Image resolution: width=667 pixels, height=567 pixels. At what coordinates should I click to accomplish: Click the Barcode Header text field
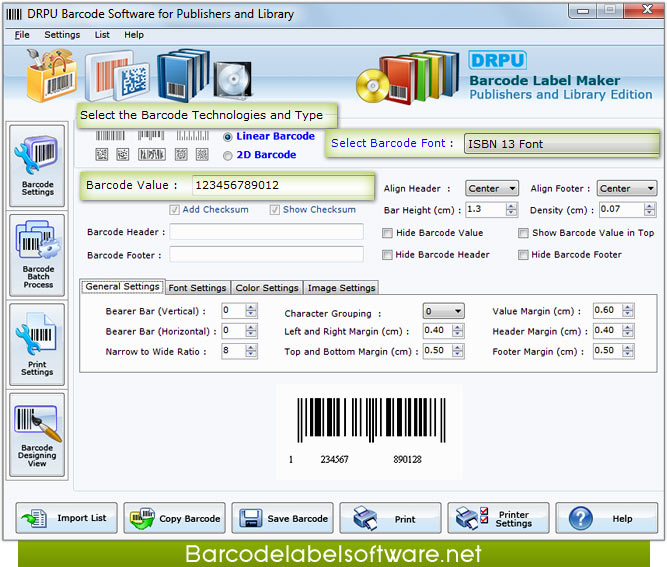266,232
